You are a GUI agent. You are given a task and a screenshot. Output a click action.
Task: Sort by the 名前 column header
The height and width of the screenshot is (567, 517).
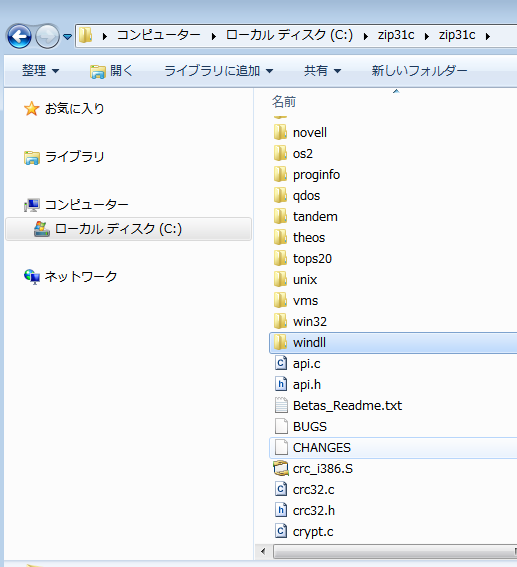(284, 102)
